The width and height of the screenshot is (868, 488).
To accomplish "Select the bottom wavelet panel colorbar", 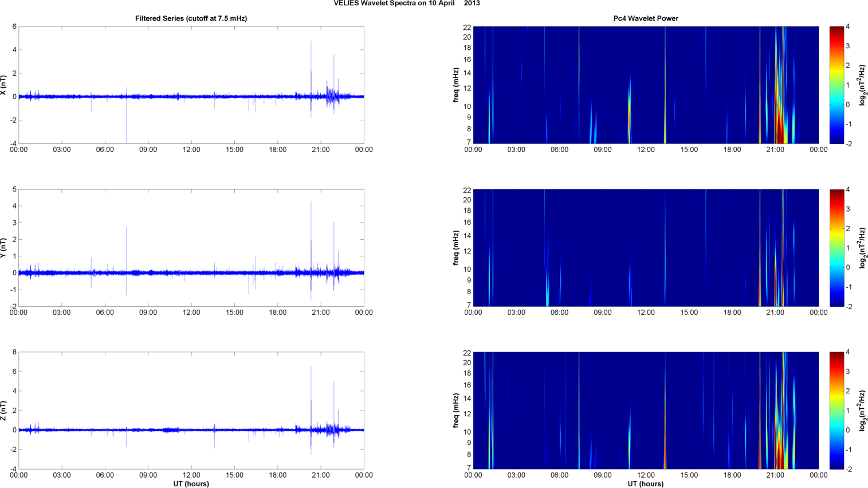I will (836, 411).
